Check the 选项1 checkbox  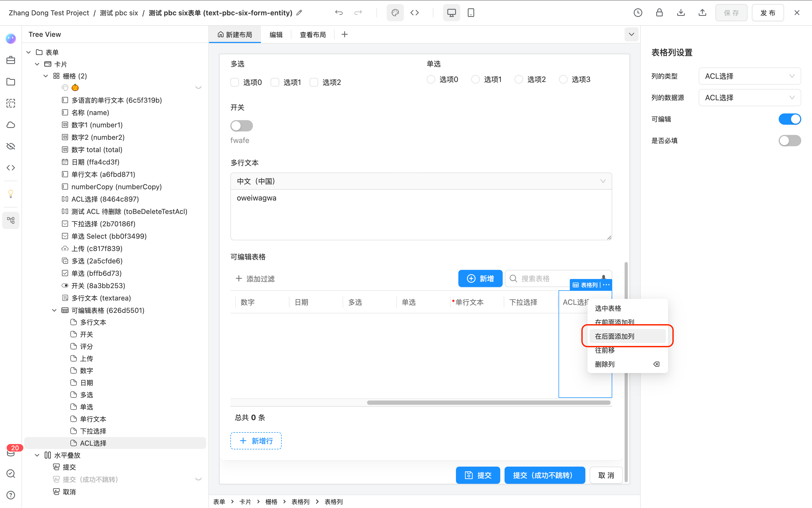[x=275, y=82]
